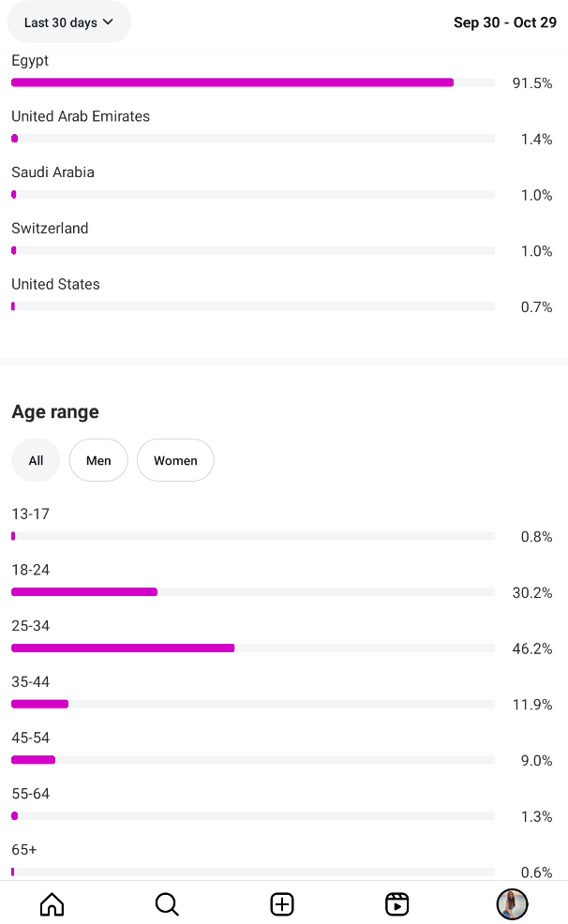Select the Men age range filter
The height and width of the screenshot is (924, 568).
coord(98,460)
